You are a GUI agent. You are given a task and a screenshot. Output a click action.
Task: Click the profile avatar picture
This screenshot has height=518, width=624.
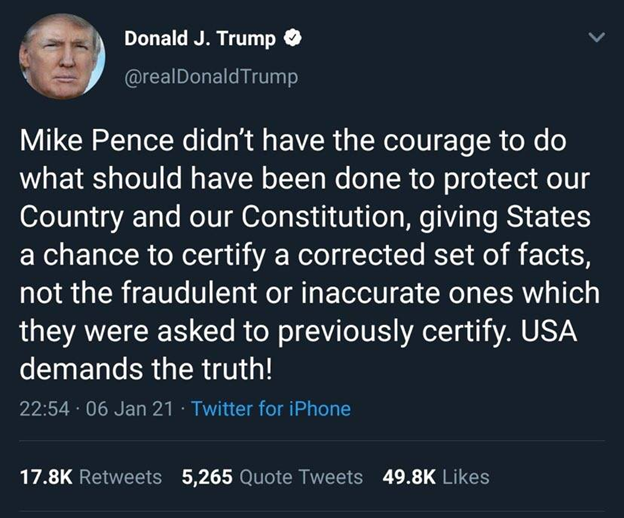pyautogui.click(x=62, y=56)
